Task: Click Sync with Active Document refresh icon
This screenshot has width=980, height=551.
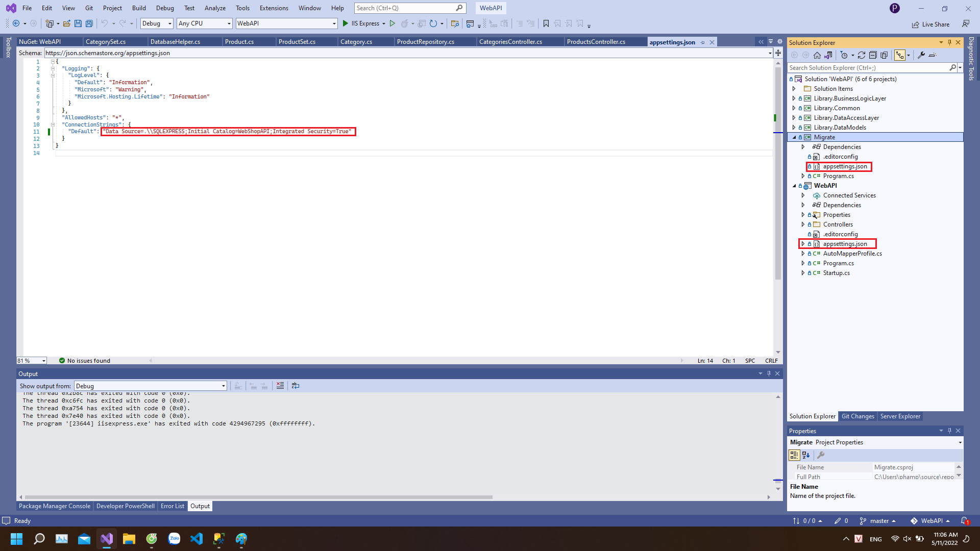Action: [862, 55]
